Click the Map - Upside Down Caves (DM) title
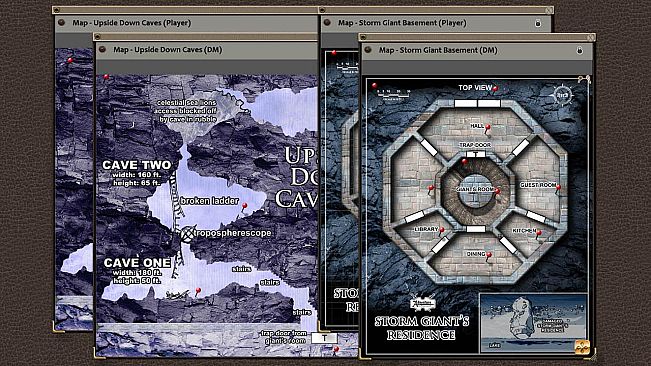This screenshot has height=366, width=651. click(x=167, y=50)
